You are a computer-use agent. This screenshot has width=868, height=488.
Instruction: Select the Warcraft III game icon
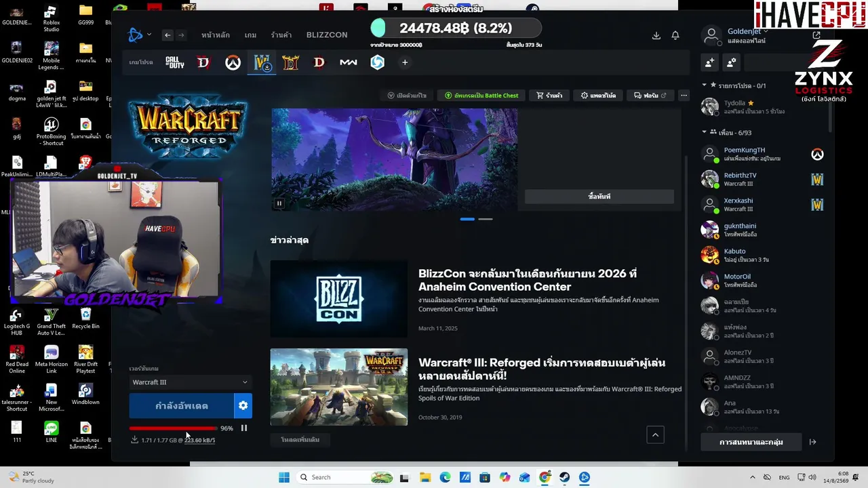coord(262,62)
